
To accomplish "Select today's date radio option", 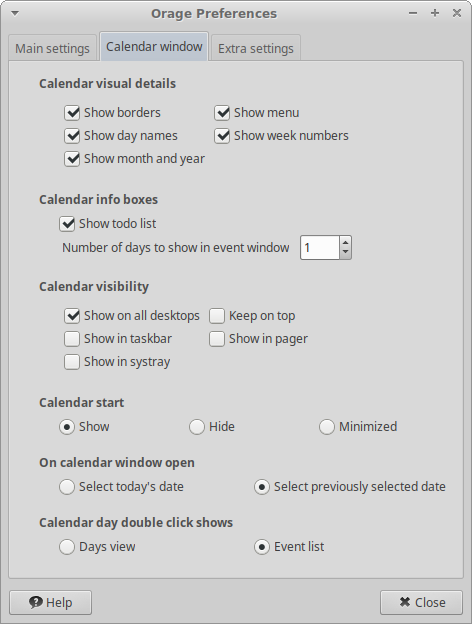I will coord(67,487).
